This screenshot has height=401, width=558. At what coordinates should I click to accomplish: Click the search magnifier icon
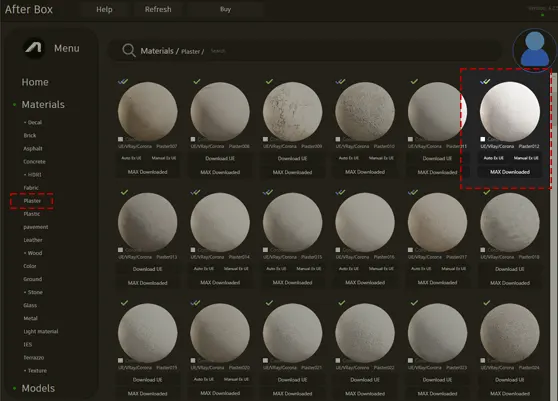128,51
